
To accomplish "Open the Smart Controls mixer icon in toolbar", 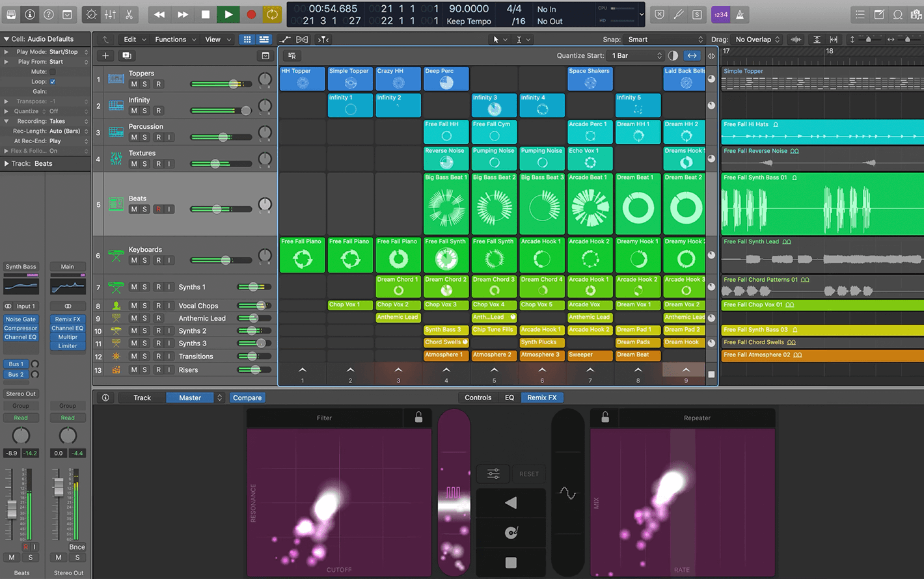I will pyautogui.click(x=109, y=14).
